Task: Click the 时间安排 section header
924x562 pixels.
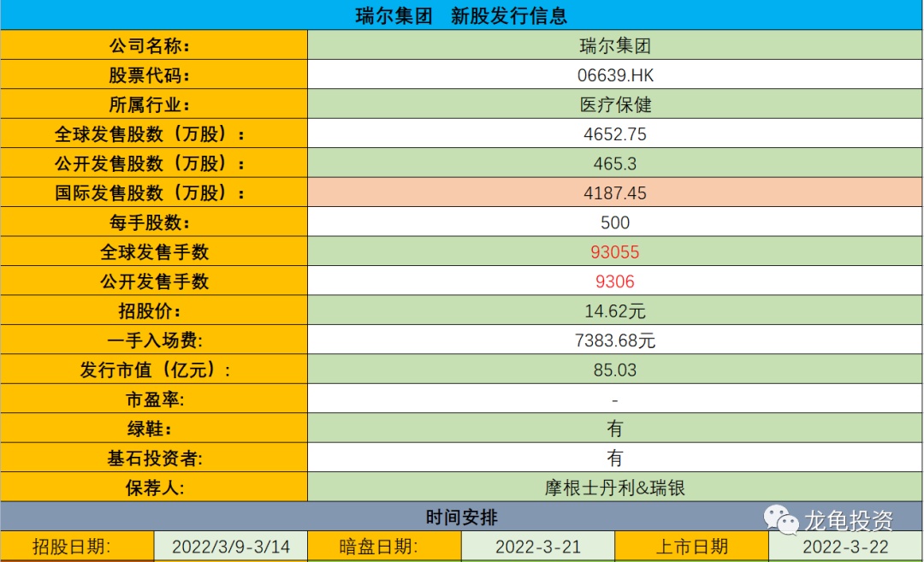Action: pos(461,517)
